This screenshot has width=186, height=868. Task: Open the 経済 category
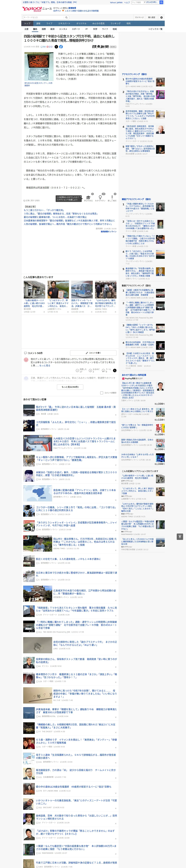coord(52,29)
